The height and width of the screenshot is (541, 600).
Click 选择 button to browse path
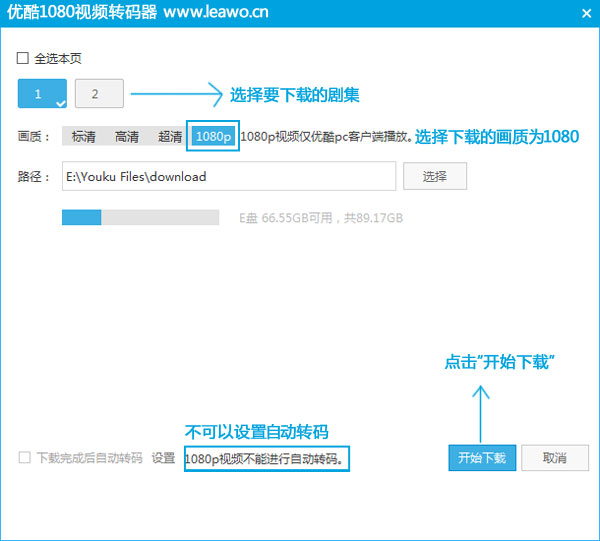pos(435,176)
